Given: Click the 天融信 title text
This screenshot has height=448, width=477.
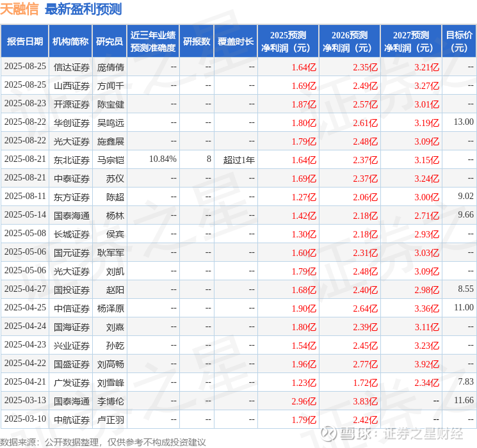Looking at the screenshot, I should [x=19, y=9].
